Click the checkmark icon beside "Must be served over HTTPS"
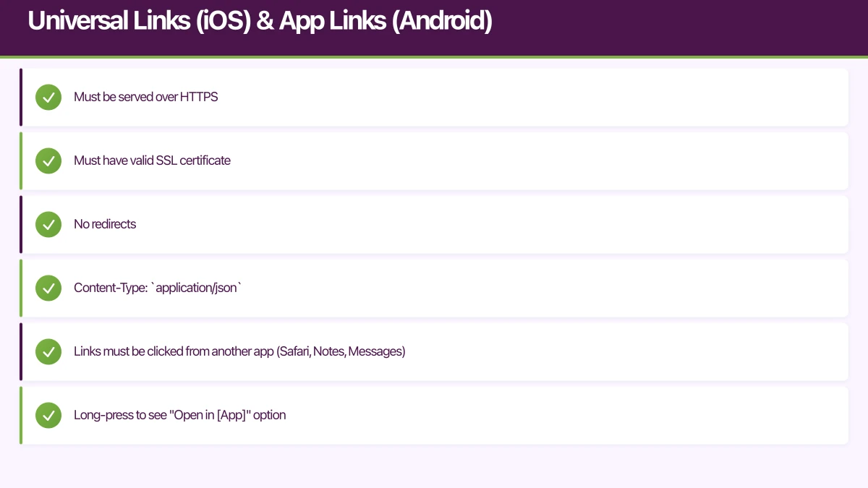Screen dimensions: 868x488 click(x=48, y=97)
